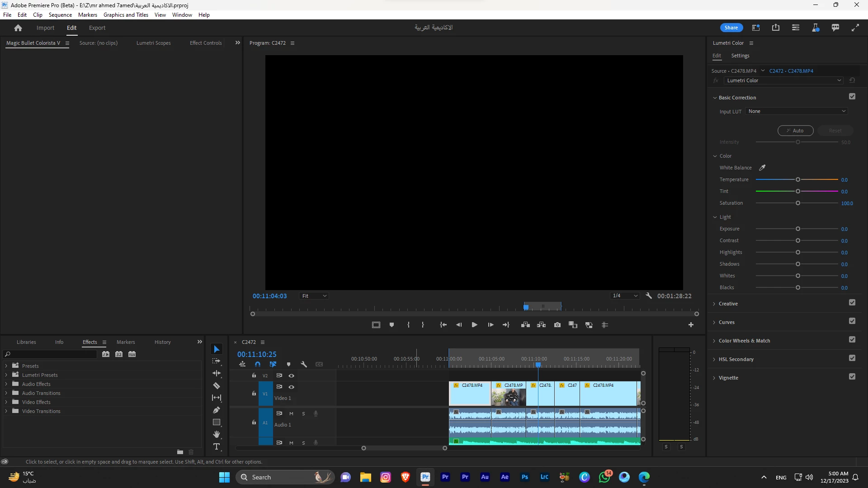
Task: Select the Razor tool
Action: [x=217, y=386]
